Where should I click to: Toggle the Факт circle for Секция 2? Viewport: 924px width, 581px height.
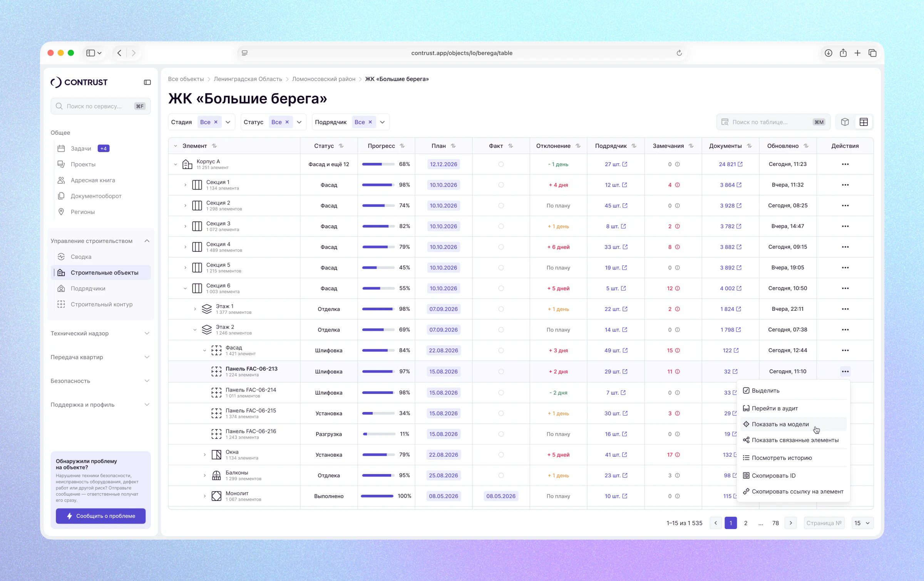501,206
